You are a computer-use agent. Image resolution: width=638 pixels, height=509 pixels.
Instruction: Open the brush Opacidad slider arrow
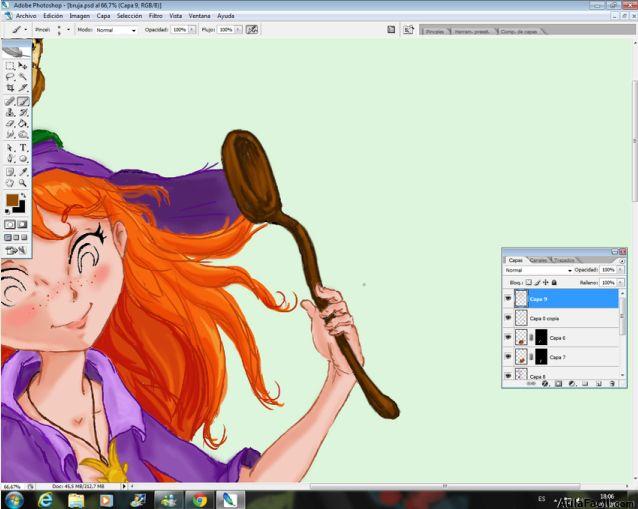click(191, 30)
